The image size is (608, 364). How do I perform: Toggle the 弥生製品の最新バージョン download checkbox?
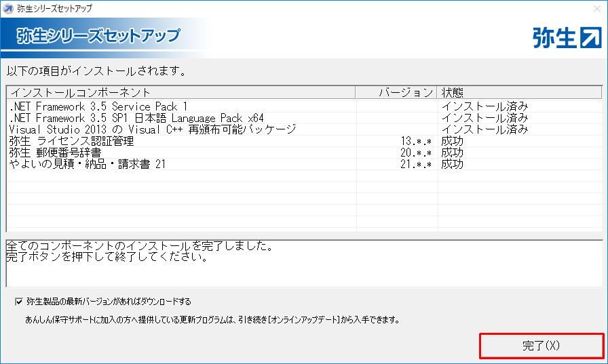[x=18, y=301]
